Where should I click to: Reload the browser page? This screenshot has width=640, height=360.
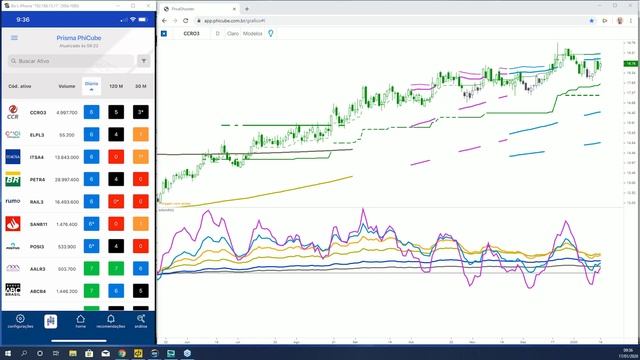coord(186,20)
